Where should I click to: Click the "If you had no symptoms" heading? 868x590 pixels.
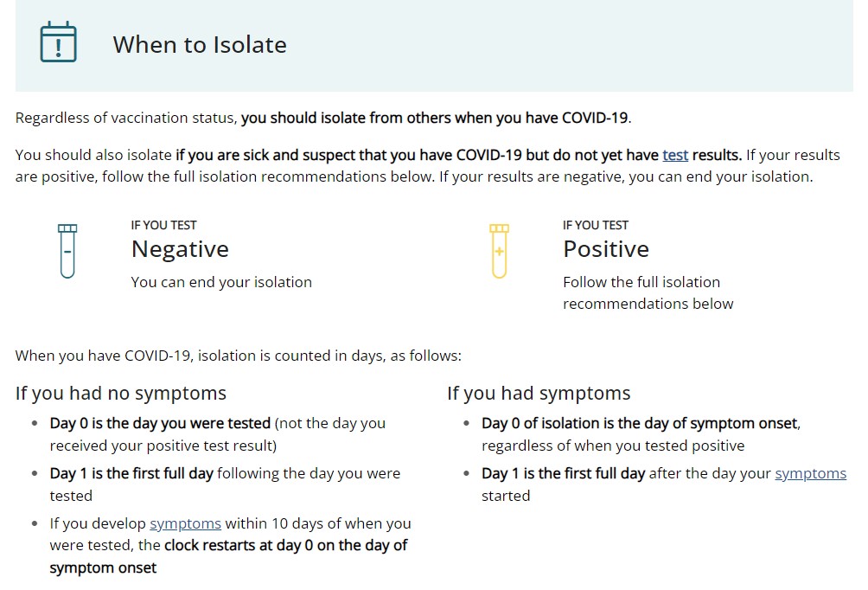[121, 394]
